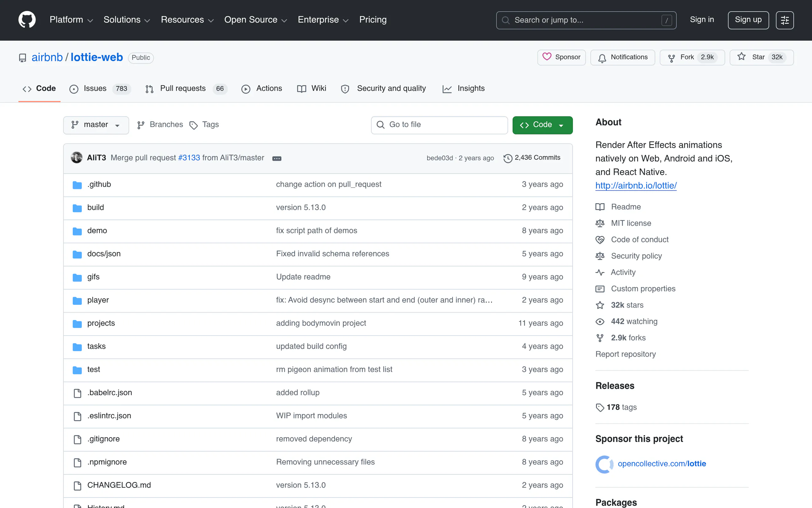Click the .babelrc.json file icon
Image resolution: width=812 pixels, height=508 pixels.
click(x=77, y=393)
